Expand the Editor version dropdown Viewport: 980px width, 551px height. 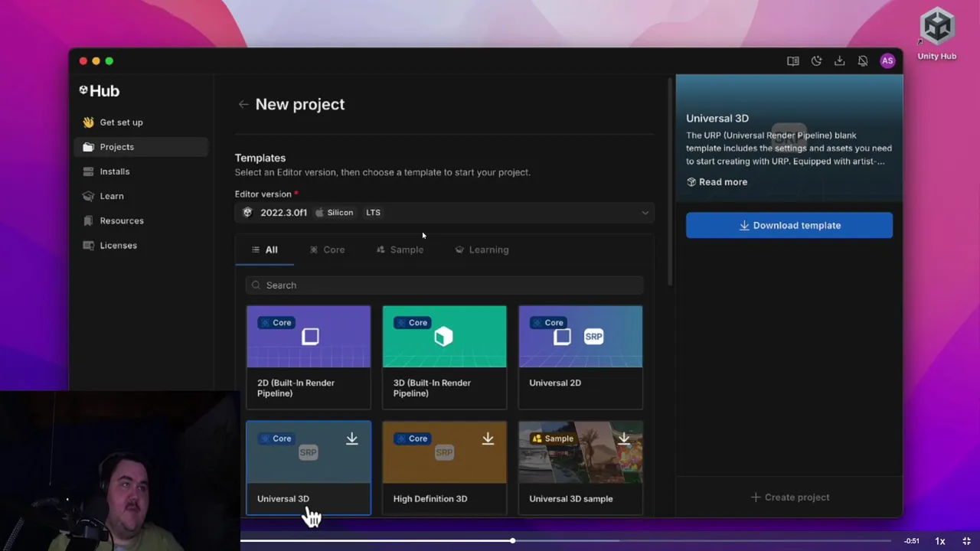[444, 213]
